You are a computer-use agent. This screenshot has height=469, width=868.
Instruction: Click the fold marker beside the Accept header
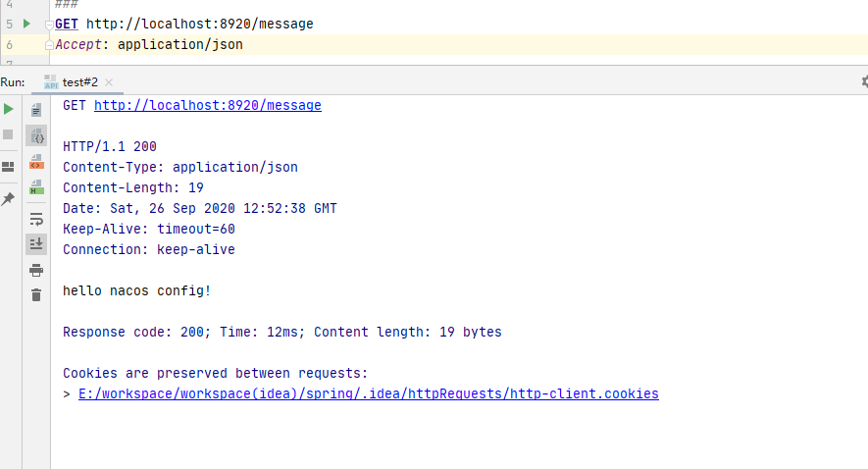point(49,44)
